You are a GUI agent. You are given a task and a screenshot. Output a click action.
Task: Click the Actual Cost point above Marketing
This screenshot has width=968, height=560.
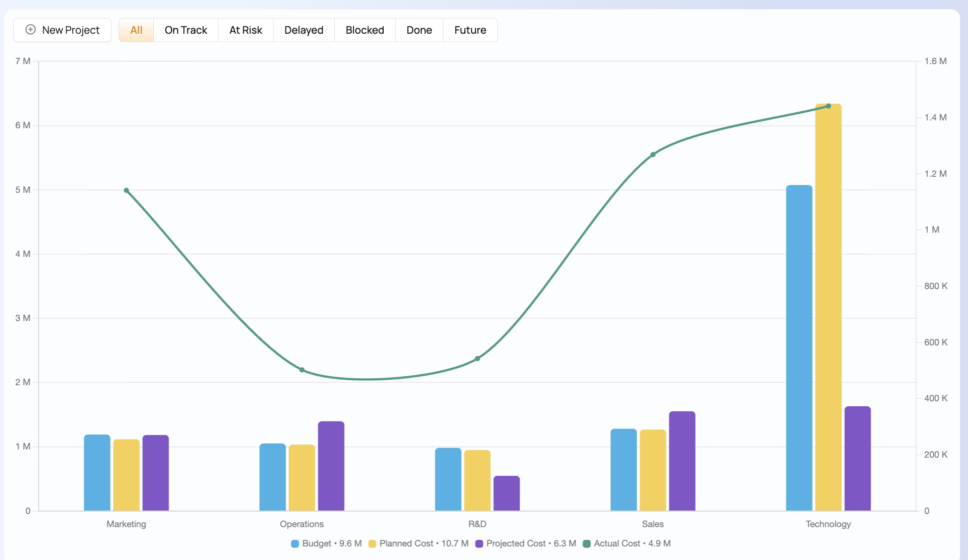[x=127, y=190]
